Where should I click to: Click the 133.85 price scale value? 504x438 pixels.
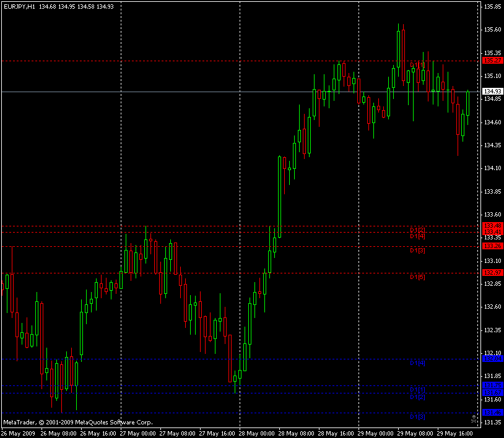[x=493, y=191]
